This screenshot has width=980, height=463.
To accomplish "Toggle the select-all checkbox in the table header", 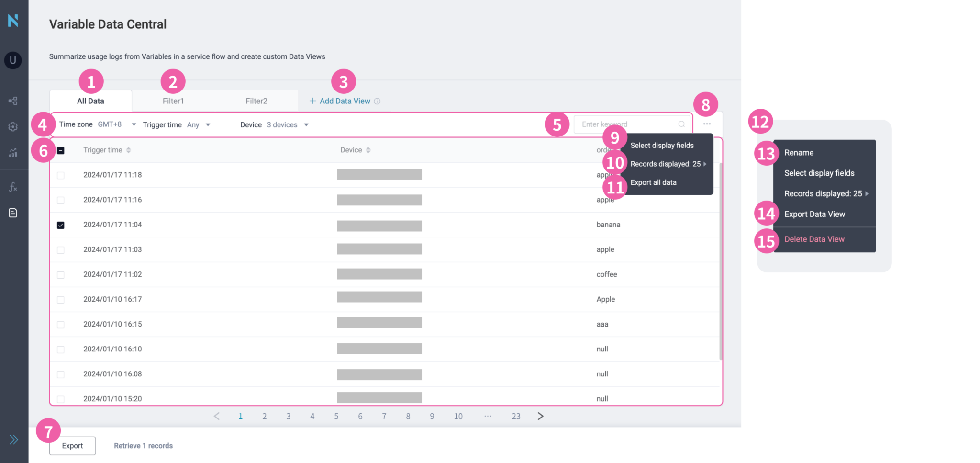I will point(61,150).
